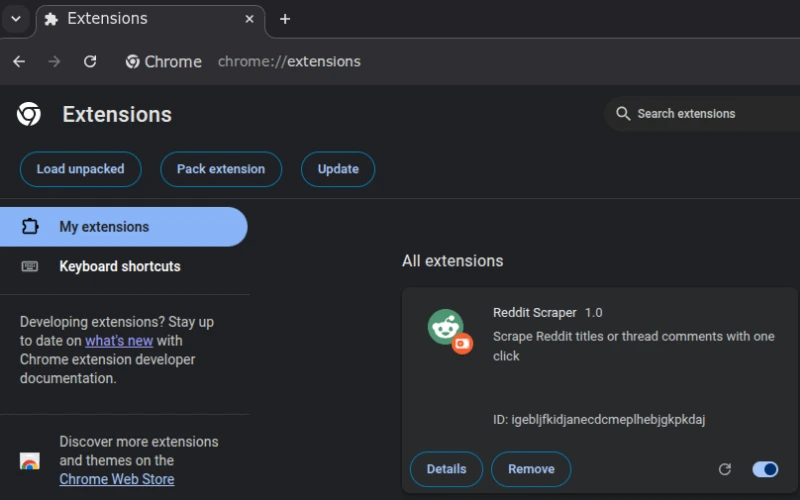Open the tab search dropdown arrow
Viewport: 800px width, 500px height.
16,19
